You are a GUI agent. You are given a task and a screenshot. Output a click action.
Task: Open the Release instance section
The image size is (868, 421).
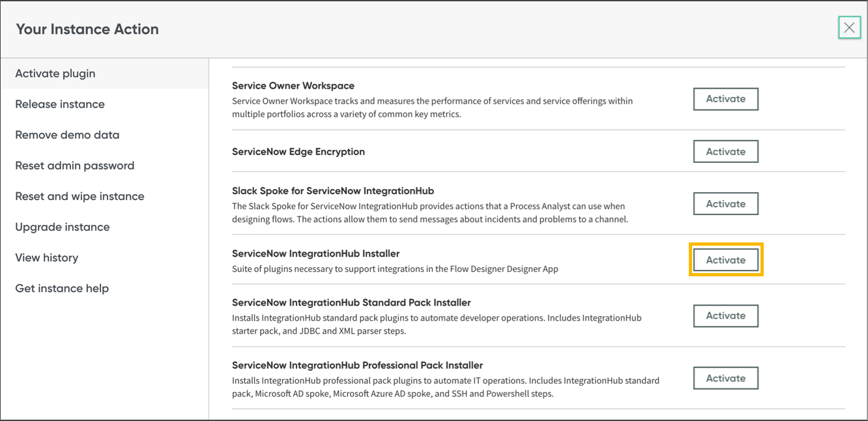coord(59,104)
